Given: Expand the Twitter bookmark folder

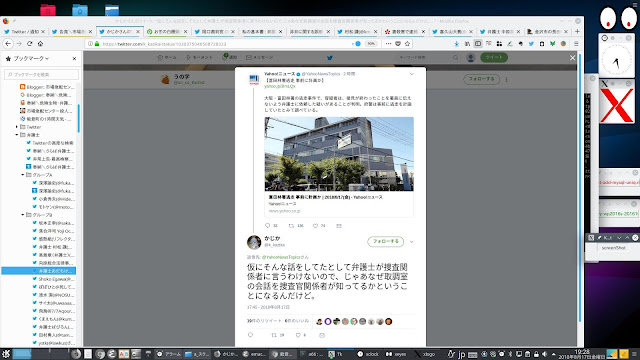Looking at the screenshot, I should pos(17,127).
